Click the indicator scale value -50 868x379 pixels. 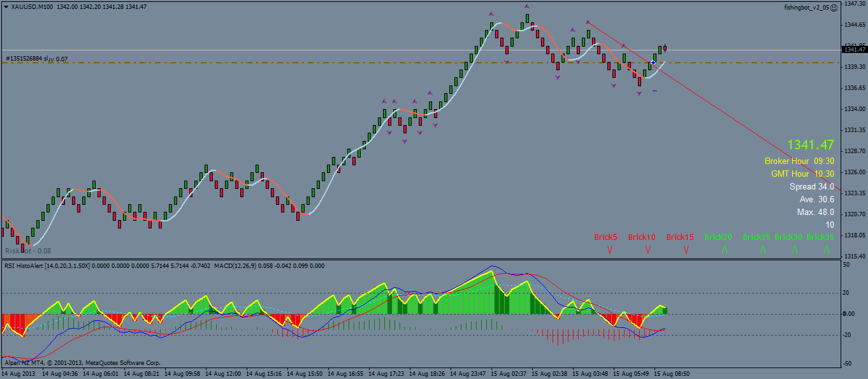click(x=848, y=363)
